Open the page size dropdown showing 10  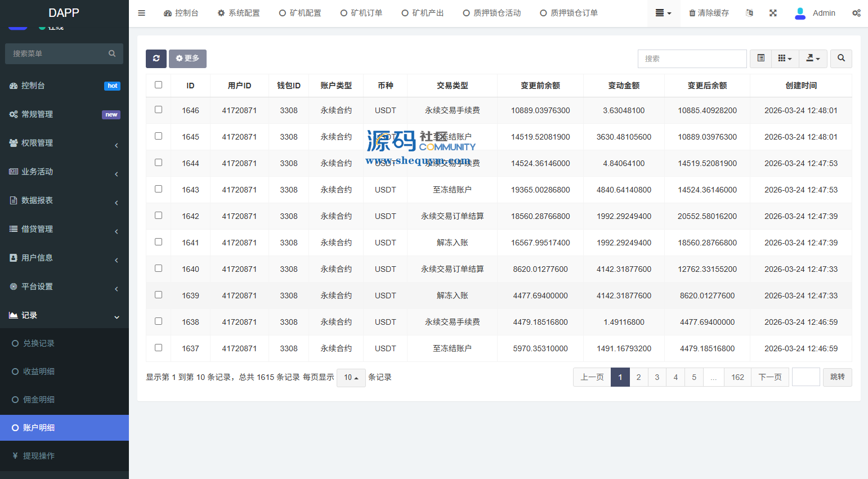(351, 378)
